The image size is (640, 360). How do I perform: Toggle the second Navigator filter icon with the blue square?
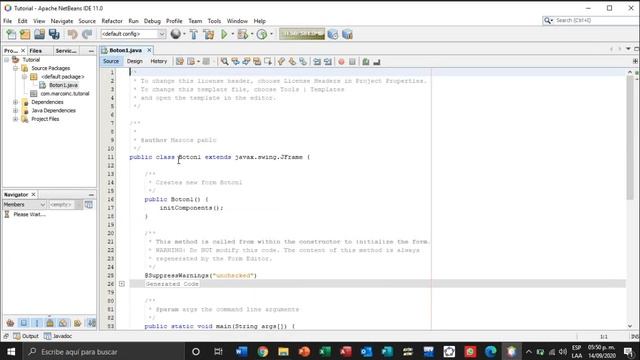pos(24,323)
